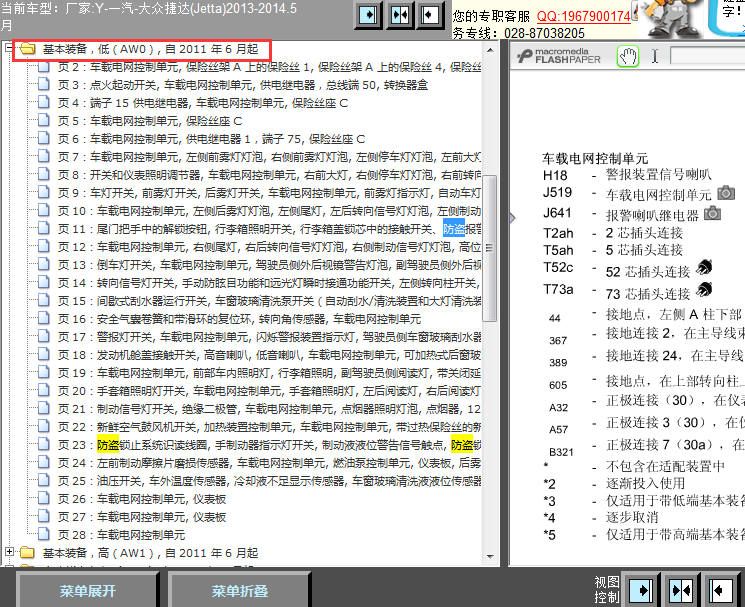
Task: Open 页 26: 车载电网控制单元, 仪表板
Action: pyautogui.click(x=142, y=499)
